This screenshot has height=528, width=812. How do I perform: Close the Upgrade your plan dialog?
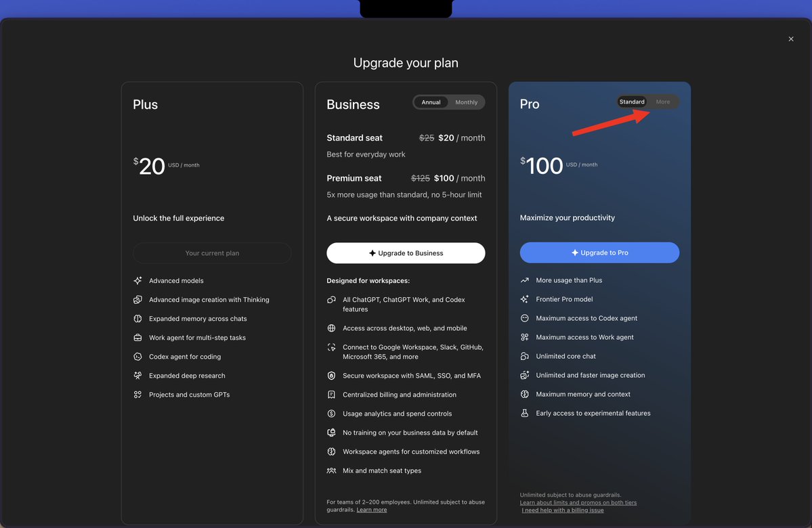tap(791, 39)
